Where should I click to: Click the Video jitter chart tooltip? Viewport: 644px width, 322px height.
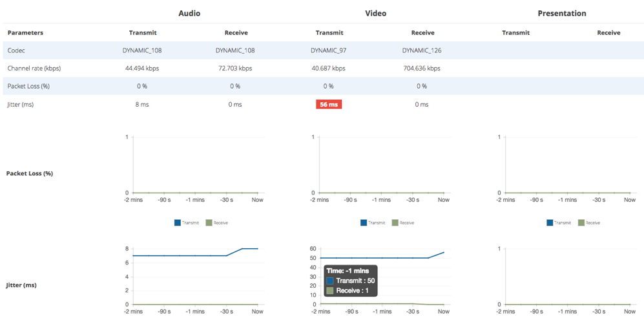pos(351,281)
